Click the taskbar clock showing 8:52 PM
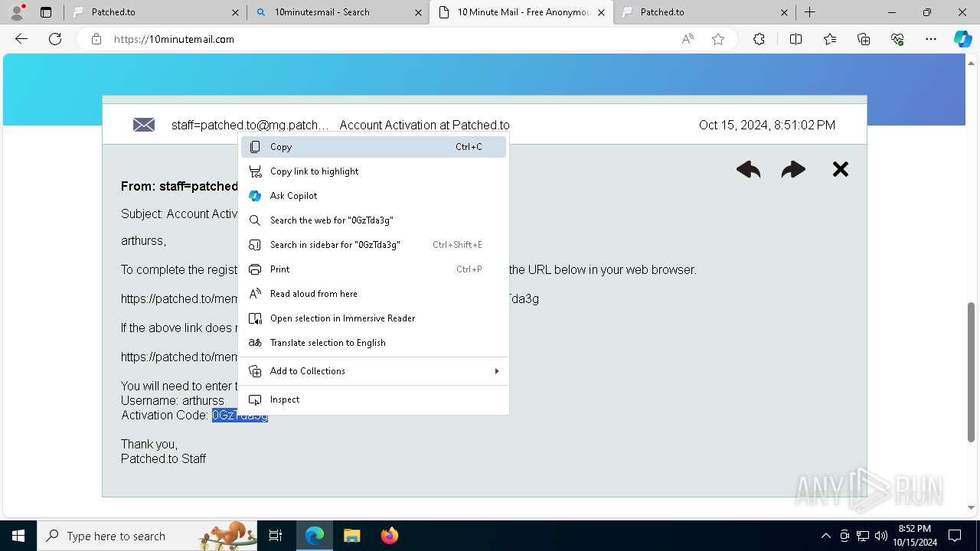Image resolution: width=980 pixels, height=551 pixels. pos(915,536)
